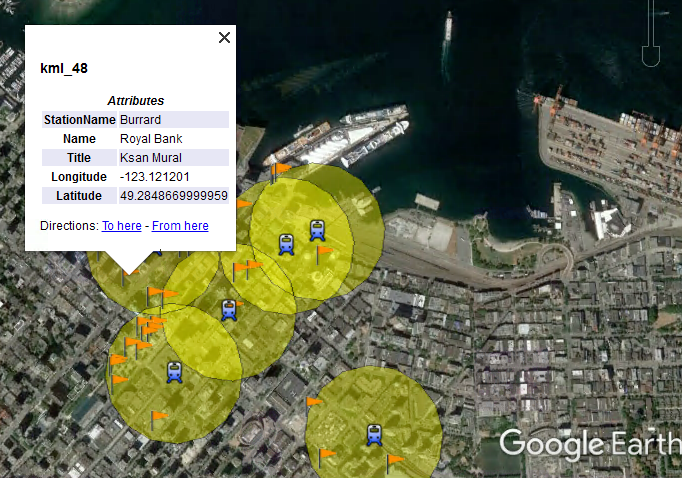Click the 'Royal Bank' name value
Image resolution: width=682 pixels, height=478 pixels.
click(x=151, y=139)
